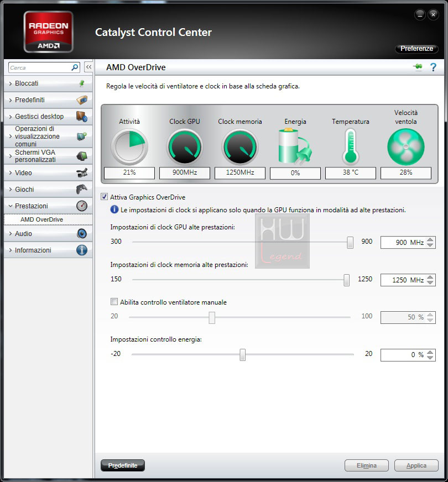Decrease GPU clock with the down arrow
The image size is (448, 482).
[430, 245]
